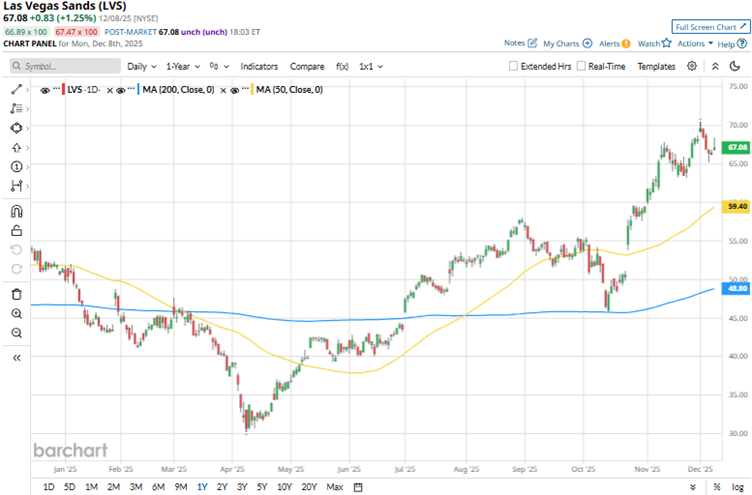
Task: Click the Full Screen Chart button
Action: pyautogui.click(x=710, y=27)
